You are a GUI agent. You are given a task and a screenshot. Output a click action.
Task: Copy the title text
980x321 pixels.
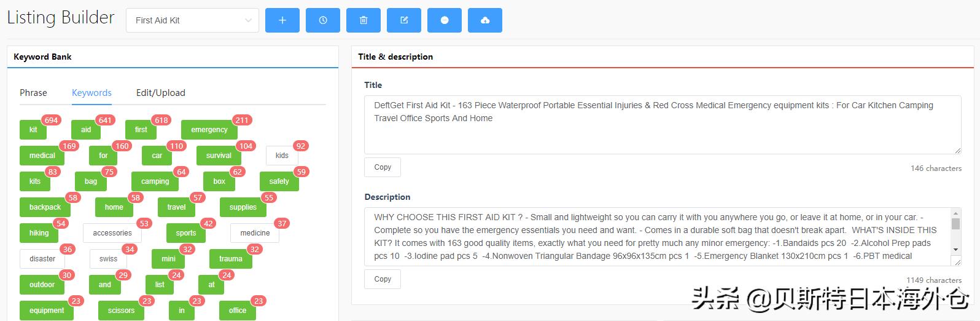coord(383,167)
